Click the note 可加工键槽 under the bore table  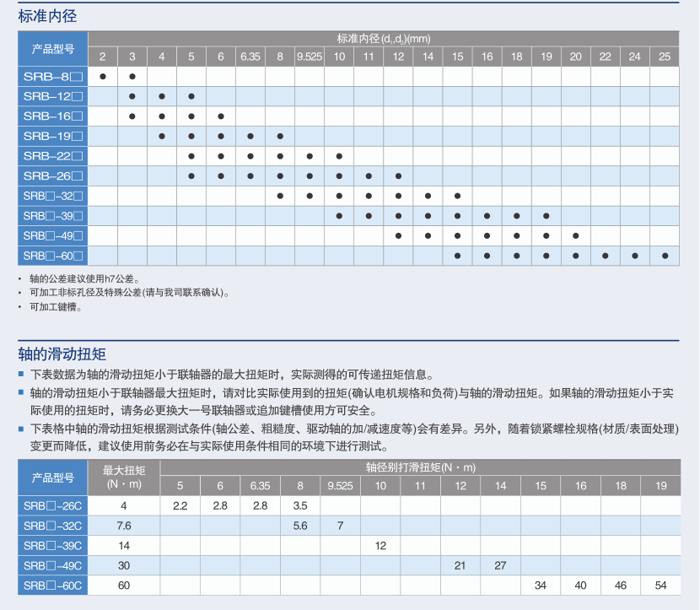[x=56, y=307]
